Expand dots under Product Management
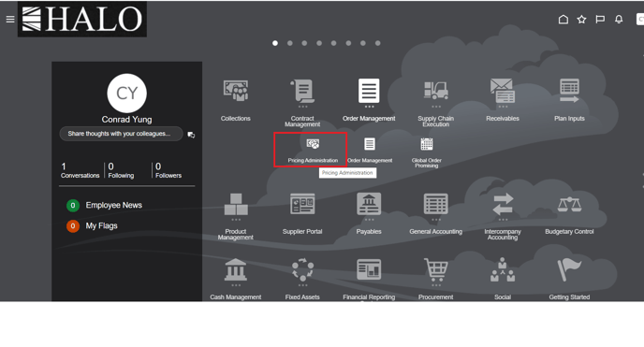Screen dimensions: 644x347 [x=236, y=220]
